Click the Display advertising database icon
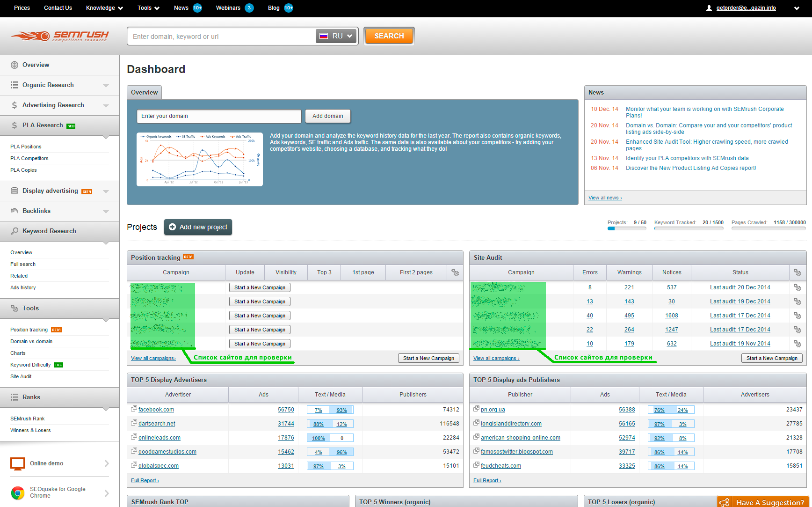Image resolution: width=812 pixels, height=507 pixels. coord(14,191)
